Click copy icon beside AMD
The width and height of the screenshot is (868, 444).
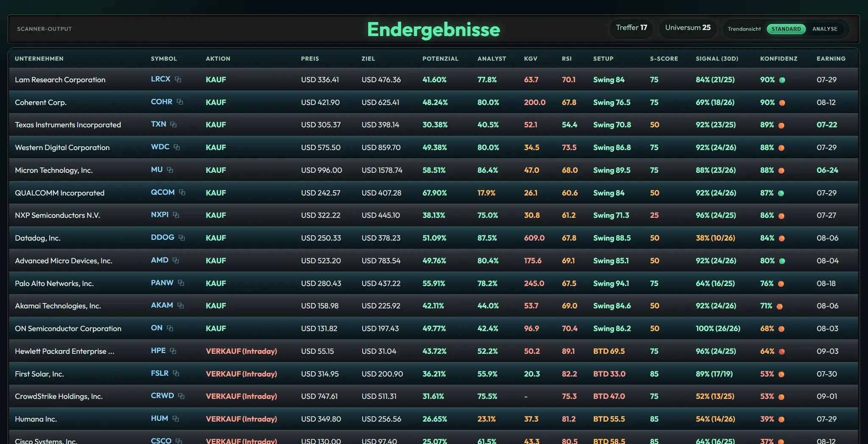(175, 261)
